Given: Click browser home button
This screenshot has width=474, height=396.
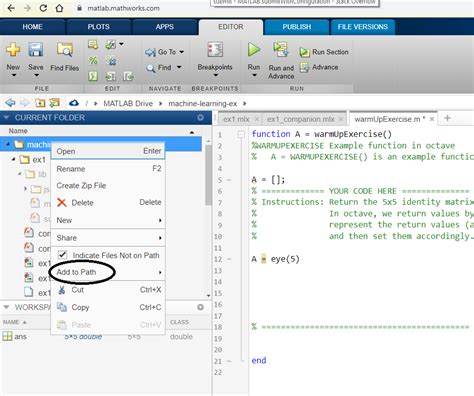Looking at the screenshot, I should pyautogui.click(x=59, y=8).
